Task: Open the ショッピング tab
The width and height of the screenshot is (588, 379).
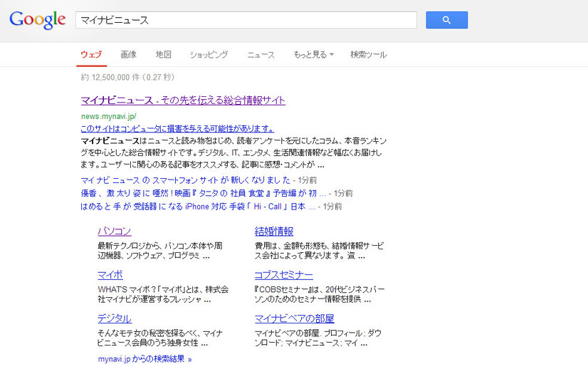Action: point(209,55)
